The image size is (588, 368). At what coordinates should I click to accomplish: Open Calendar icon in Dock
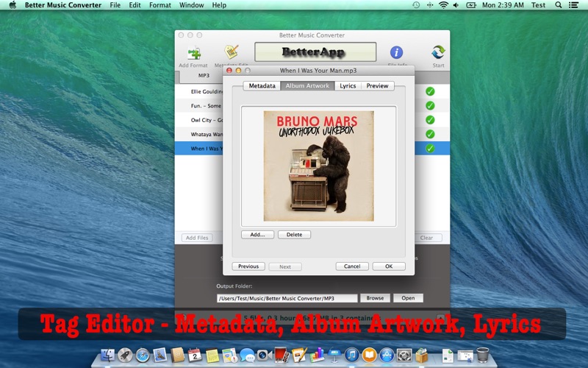pos(195,355)
